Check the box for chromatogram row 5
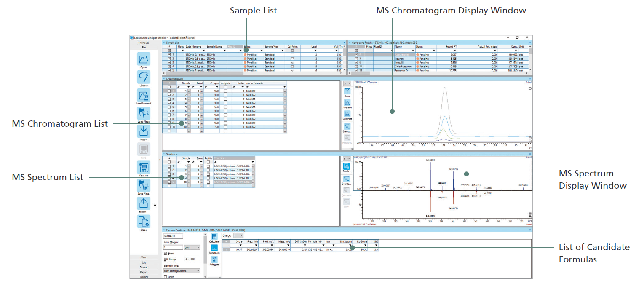The image size is (644, 294). [169, 107]
